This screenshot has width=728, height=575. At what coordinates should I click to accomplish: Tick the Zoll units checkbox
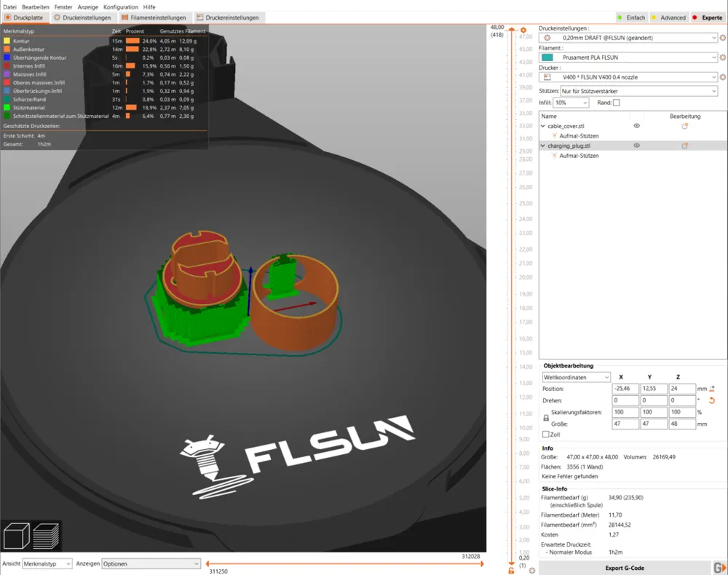(x=546, y=435)
